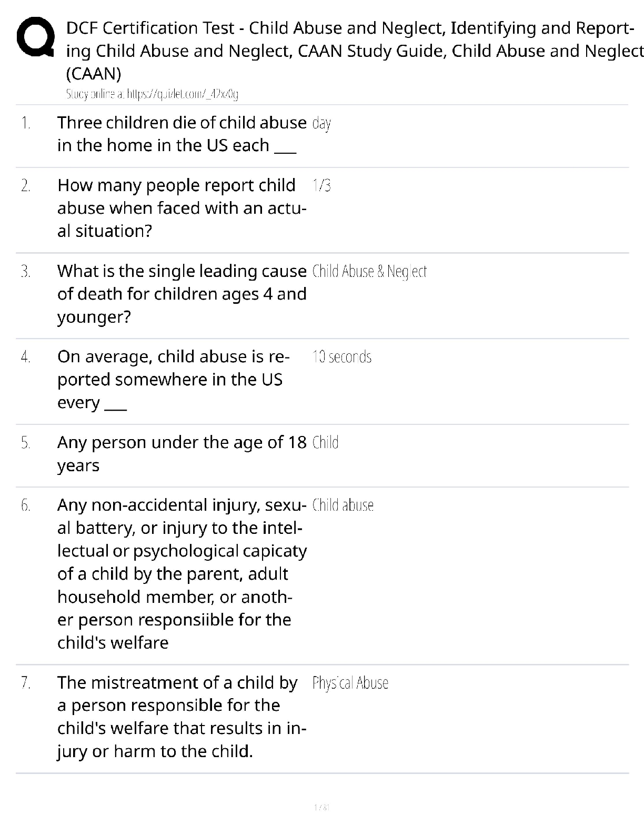This screenshot has height=834, width=644.
Task: Select the 'Child Abuse & Neglect' answer
Action: pos(369,272)
